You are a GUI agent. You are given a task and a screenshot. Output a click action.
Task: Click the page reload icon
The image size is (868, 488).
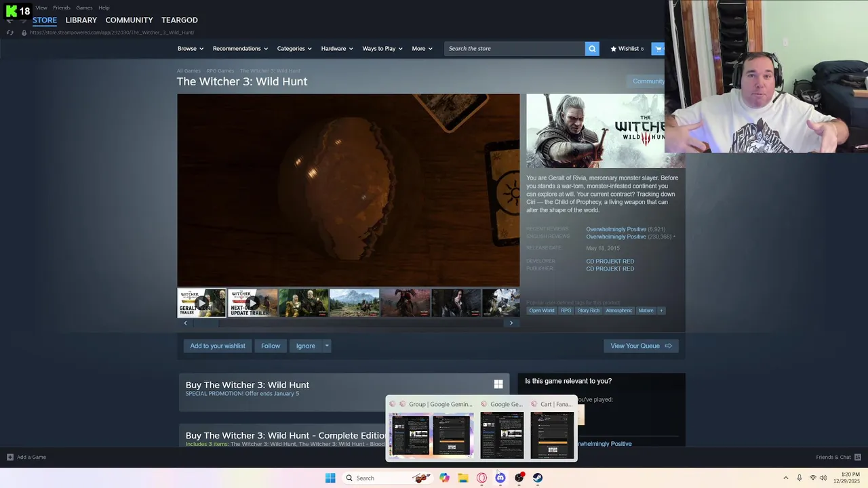[9, 33]
